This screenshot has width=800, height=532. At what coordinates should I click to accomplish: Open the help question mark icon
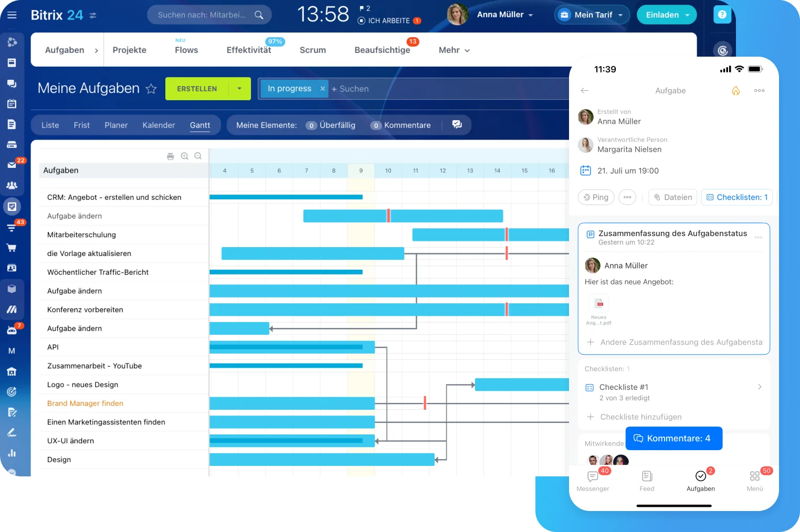coord(722,15)
